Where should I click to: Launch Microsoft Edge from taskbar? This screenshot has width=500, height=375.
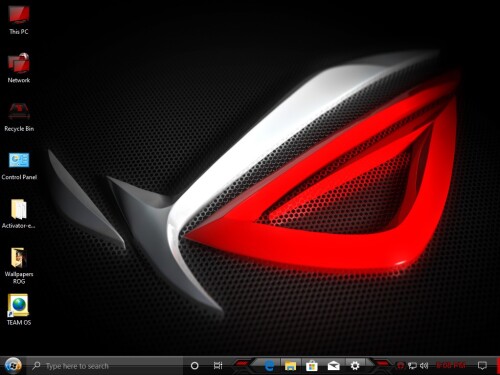tap(269, 366)
